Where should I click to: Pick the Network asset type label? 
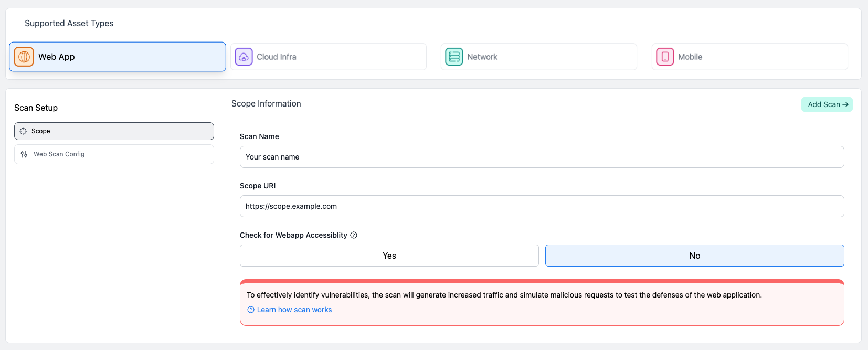tap(482, 57)
